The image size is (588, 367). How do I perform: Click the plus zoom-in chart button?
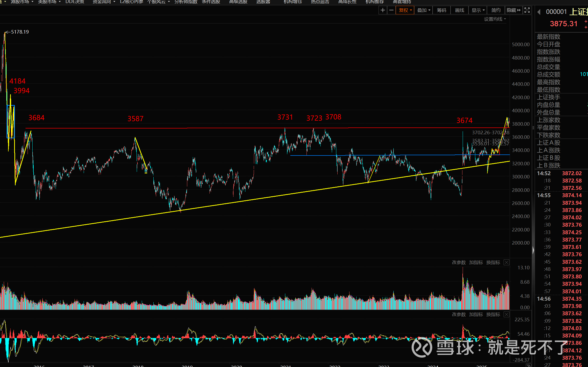[383, 10]
